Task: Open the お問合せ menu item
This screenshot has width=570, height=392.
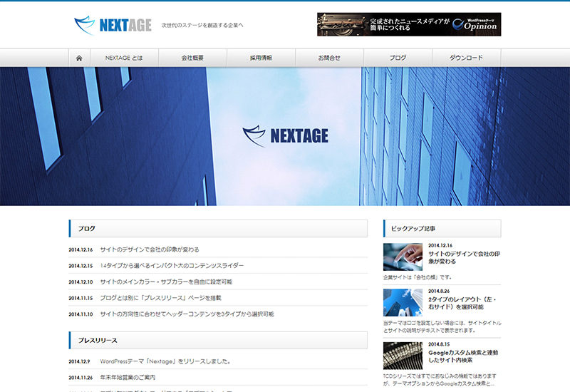Action: (329, 58)
